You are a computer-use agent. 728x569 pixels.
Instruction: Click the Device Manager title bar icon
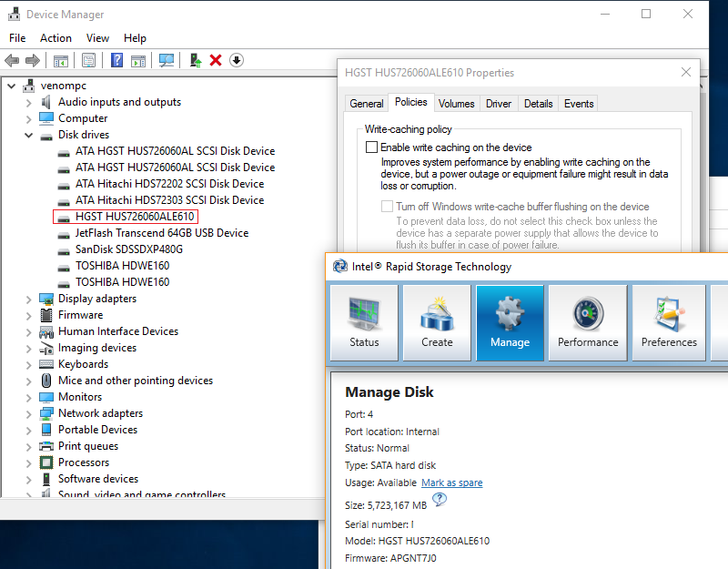point(14,15)
